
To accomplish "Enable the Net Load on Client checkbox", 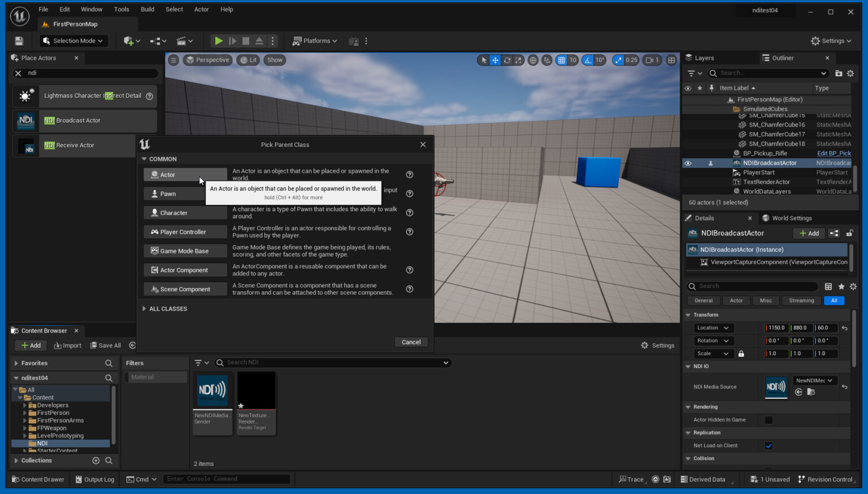I will [769, 445].
